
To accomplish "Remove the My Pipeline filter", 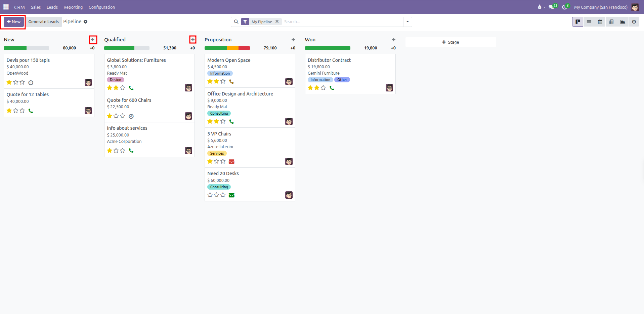I will (277, 22).
